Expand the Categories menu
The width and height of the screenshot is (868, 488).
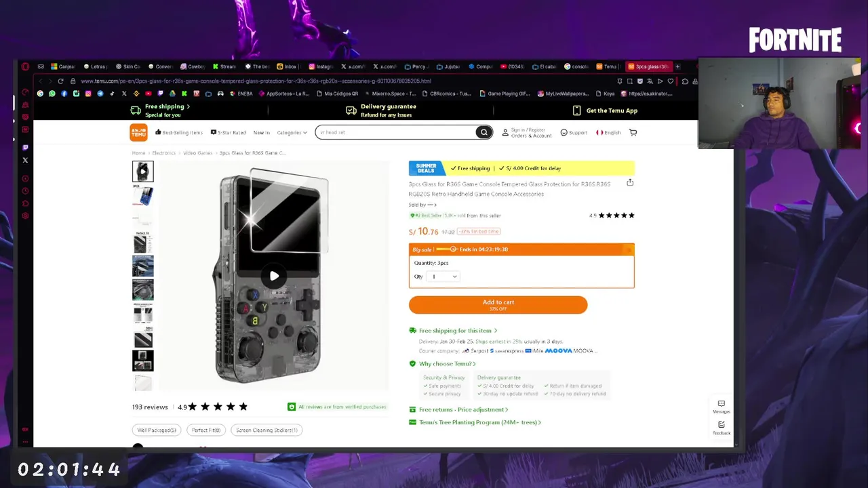[x=292, y=132]
